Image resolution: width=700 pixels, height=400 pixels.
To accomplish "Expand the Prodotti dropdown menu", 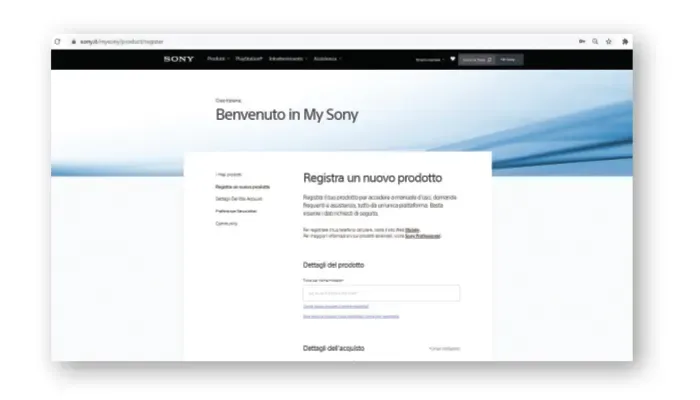I will click(218, 60).
